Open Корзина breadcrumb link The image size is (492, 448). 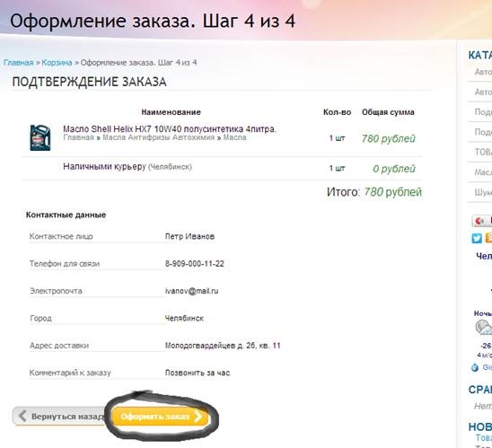click(x=57, y=63)
